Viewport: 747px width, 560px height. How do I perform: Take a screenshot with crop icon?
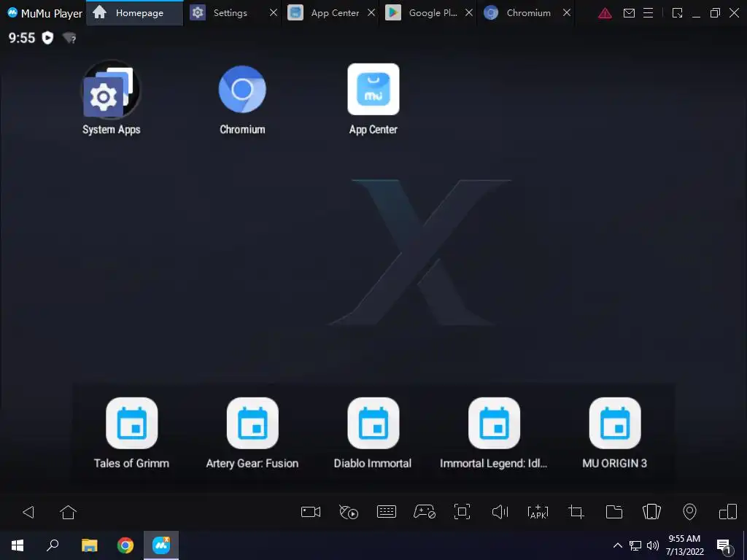(576, 512)
